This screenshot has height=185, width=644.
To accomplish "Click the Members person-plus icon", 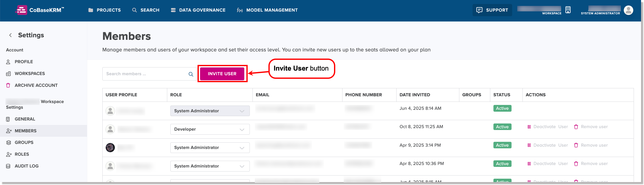I will pyautogui.click(x=9, y=131).
